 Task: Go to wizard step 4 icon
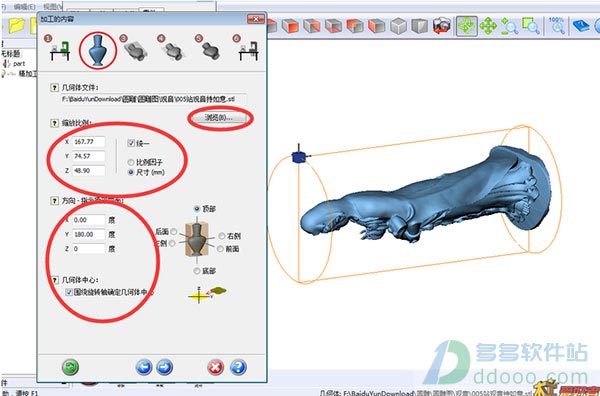click(x=173, y=51)
